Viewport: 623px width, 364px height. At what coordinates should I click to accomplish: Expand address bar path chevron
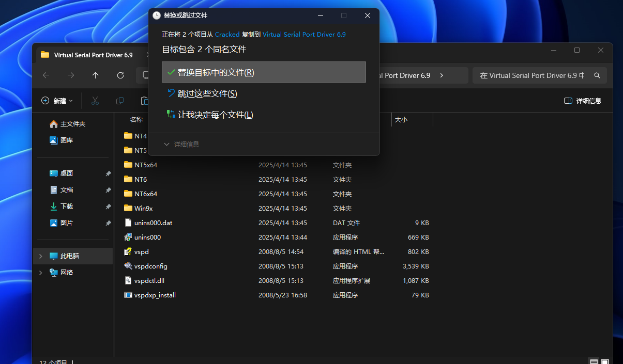coord(442,75)
